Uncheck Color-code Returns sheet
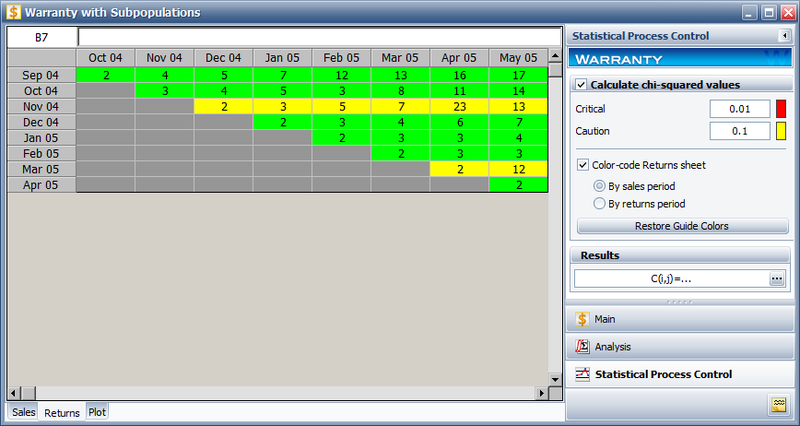The image size is (800, 426). point(584,165)
